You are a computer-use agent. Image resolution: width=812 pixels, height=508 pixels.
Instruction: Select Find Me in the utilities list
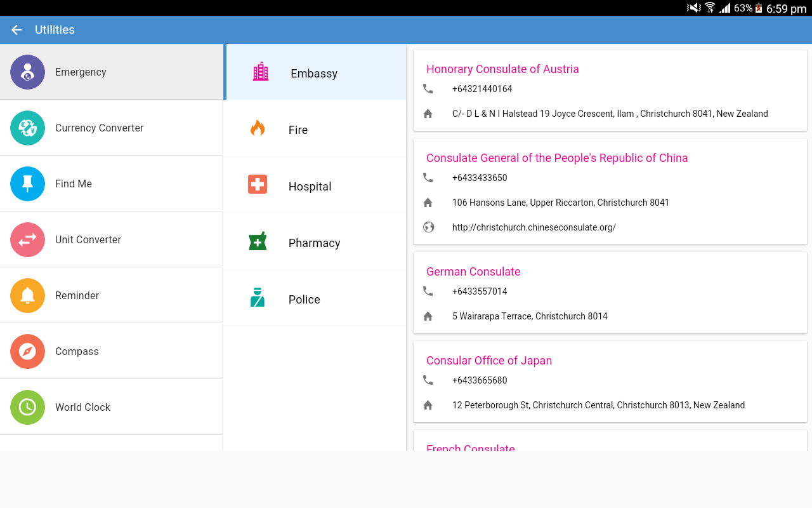[111, 184]
